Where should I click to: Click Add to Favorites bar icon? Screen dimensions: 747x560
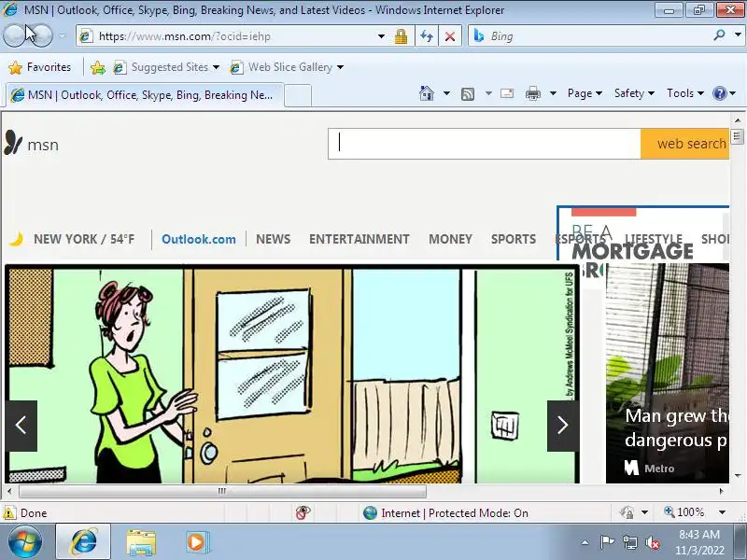pyautogui.click(x=98, y=67)
